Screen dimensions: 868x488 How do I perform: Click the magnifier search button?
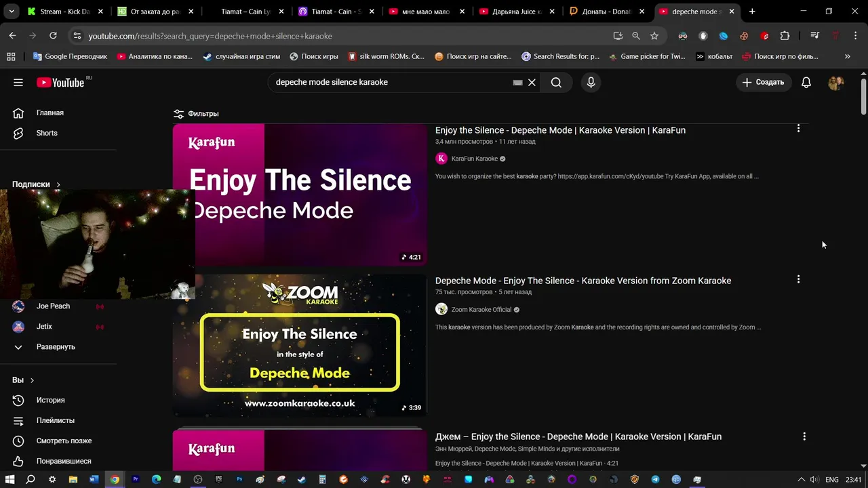coord(556,82)
